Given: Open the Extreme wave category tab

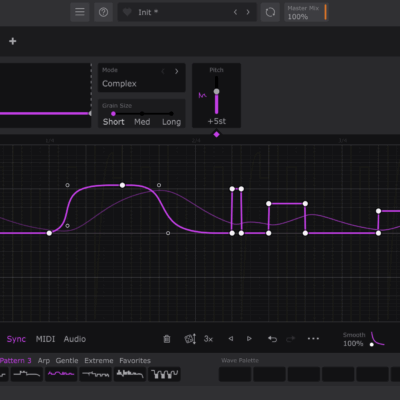Looking at the screenshot, I should click(x=99, y=361).
